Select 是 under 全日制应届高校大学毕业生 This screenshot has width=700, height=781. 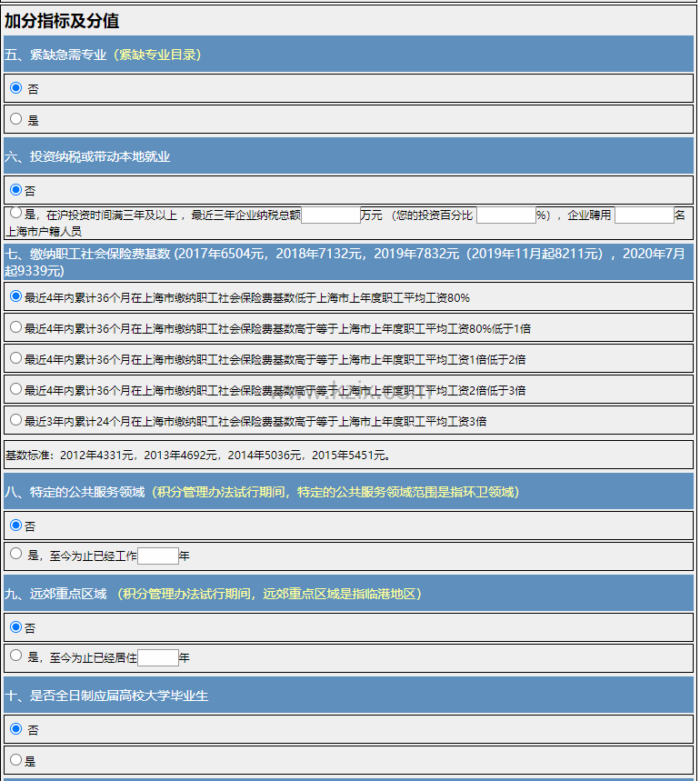15,759
